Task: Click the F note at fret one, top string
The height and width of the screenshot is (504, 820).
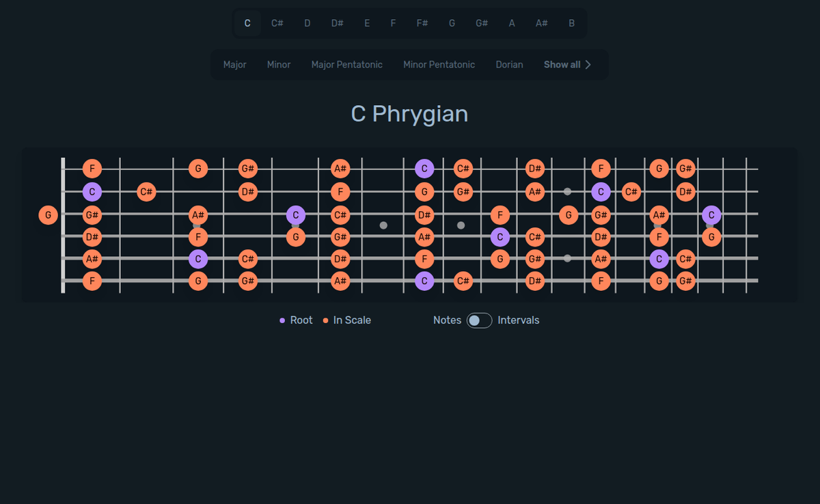Action: (x=92, y=168)
